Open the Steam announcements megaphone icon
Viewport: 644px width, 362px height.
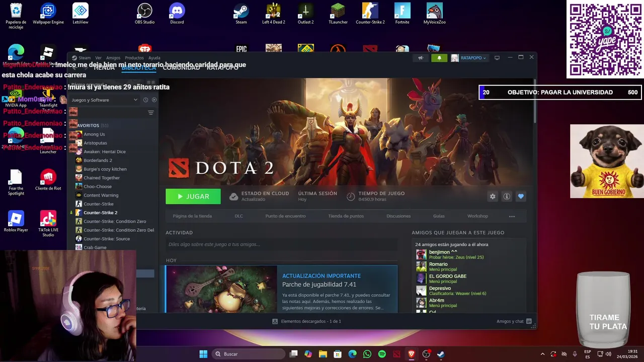pos(421,58)
